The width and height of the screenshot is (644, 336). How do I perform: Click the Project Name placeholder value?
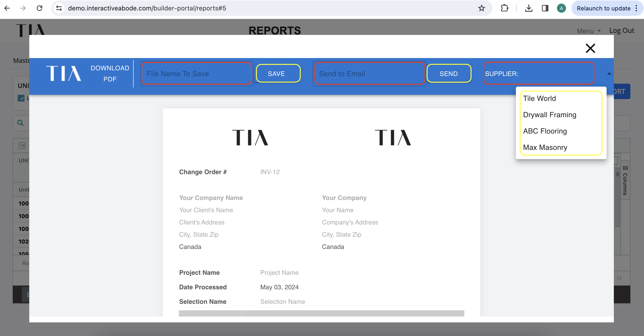pos(279,273)
